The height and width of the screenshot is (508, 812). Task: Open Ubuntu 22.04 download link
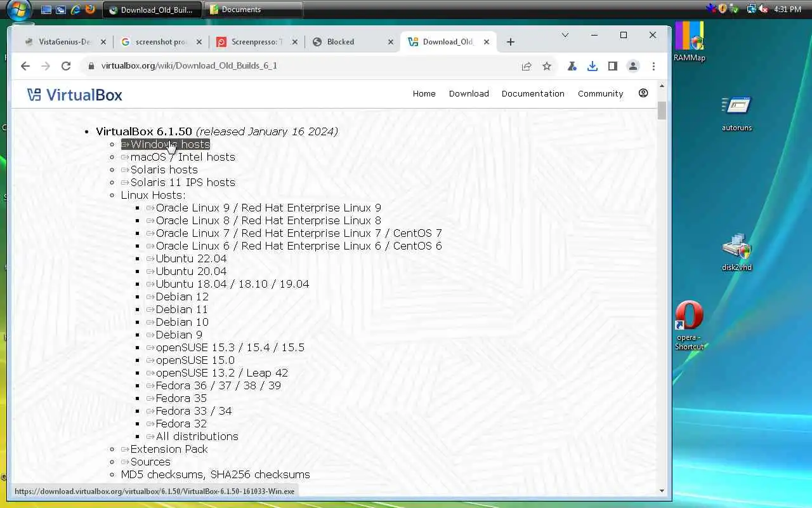point(187,258)
